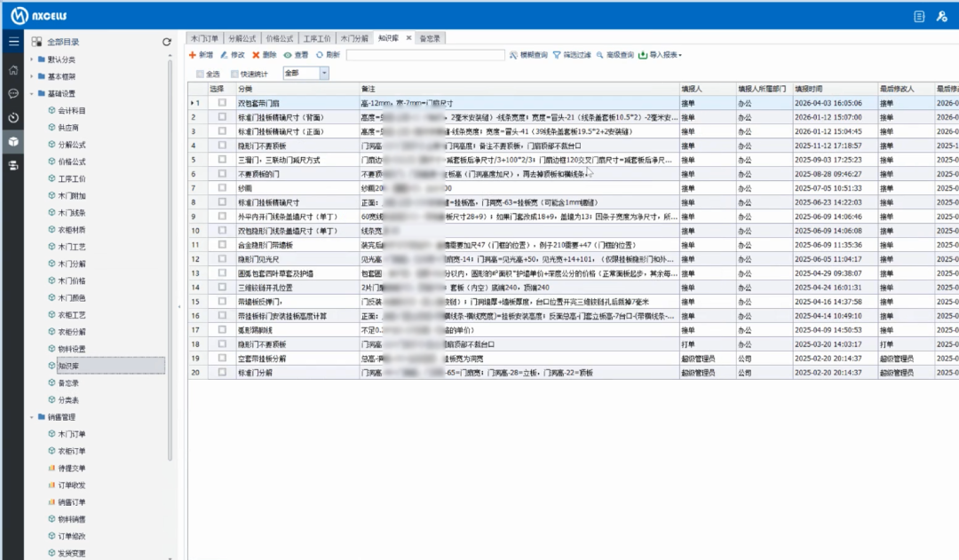The height and width of the screenshot is (560, 959).
Task: Click 删除 to delete the record
Action: click(x=265, y=55)
